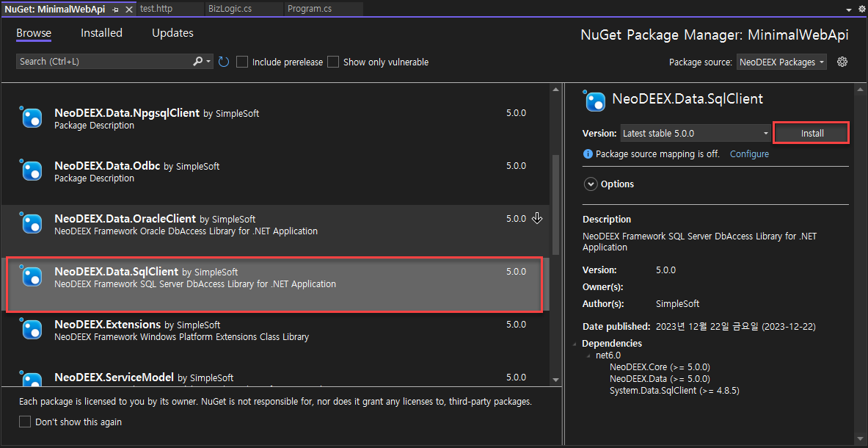Enable Show only vulnerable checkbox

tap(332, 62)
